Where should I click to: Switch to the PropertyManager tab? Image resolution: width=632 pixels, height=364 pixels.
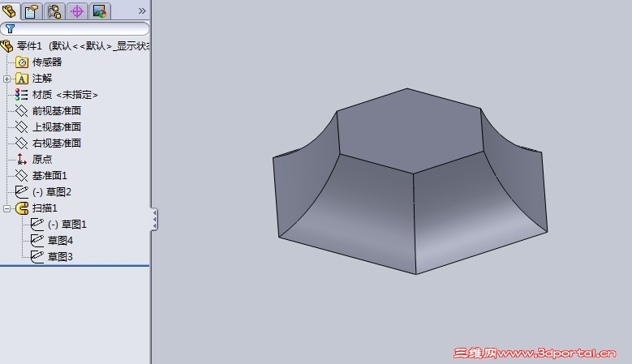click(x=32, y=11)
